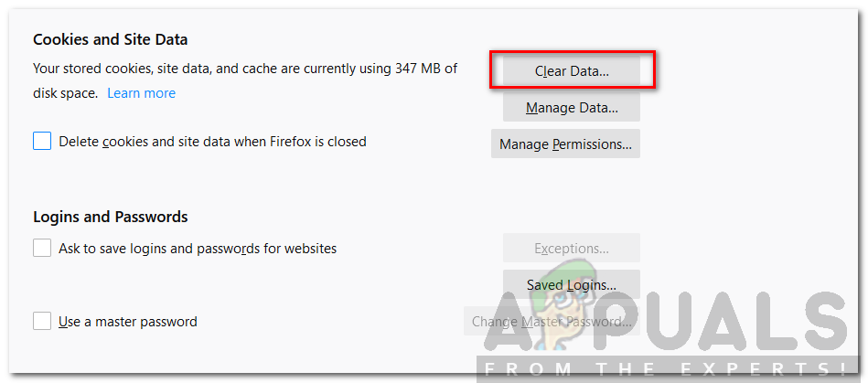Click the Clear Data button
The image size is (868, 383).
click(572, 70)
